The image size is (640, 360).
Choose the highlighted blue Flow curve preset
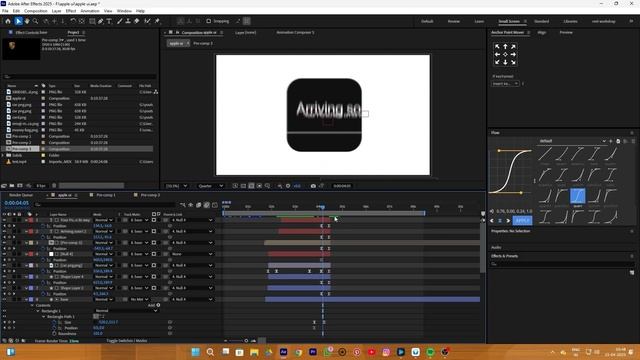pos(578,196)
